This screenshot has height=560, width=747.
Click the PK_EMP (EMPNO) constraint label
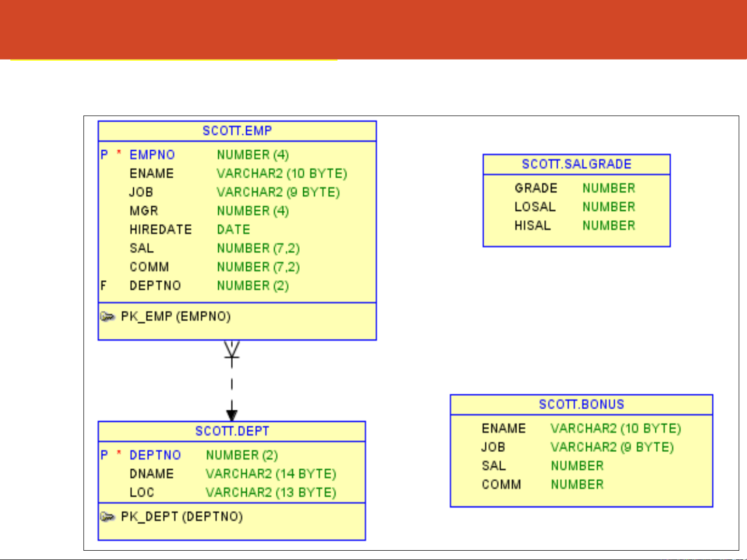(x=176, y=317)
